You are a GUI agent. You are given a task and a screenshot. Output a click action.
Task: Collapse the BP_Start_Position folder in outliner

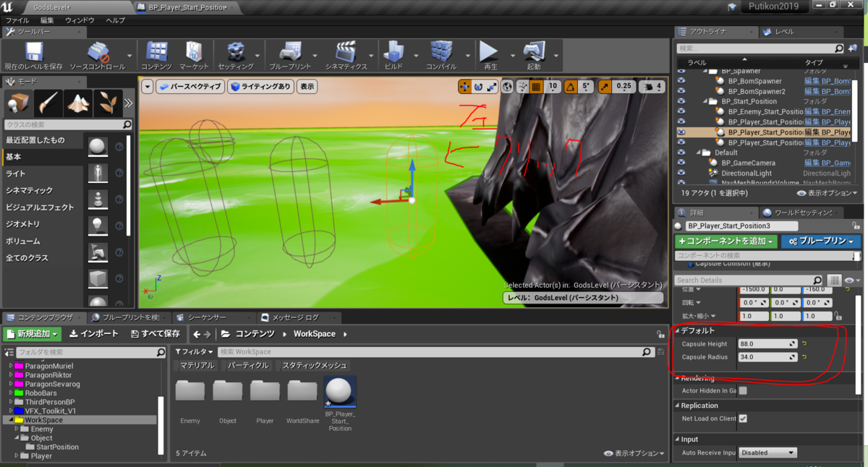coord(707,102)
